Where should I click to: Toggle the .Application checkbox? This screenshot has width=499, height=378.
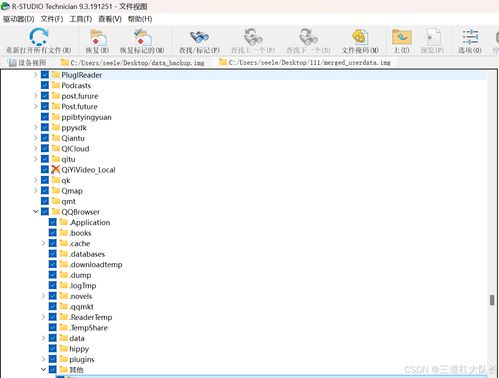53,222
